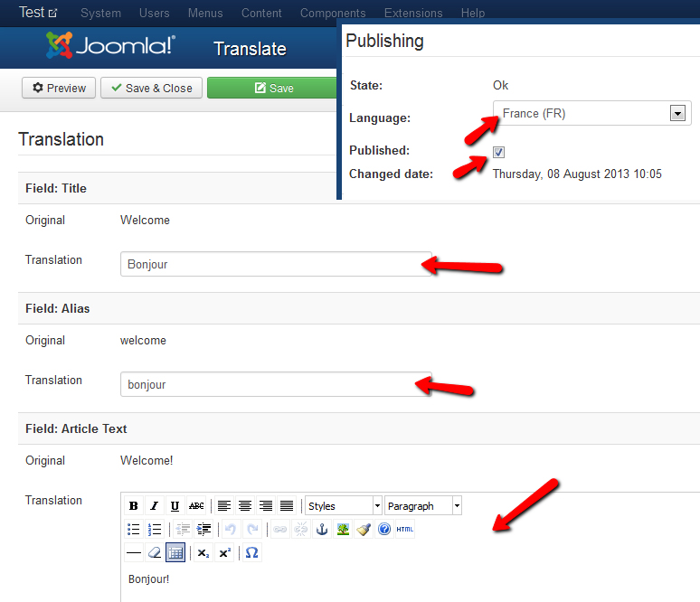Click the Joomla! logo

tap(110, 45)
